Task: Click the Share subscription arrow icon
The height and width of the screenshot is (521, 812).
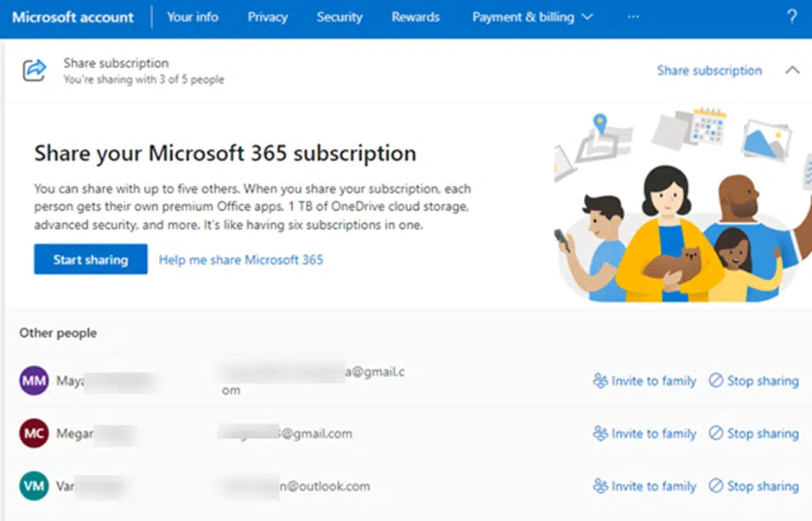Action: pyautogui.click(x=35, y=70)
